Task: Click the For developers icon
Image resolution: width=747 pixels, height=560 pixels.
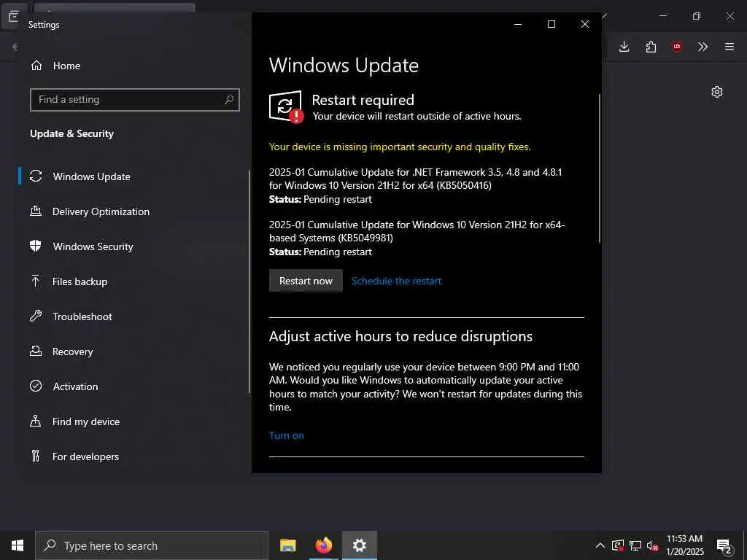Action: (36, 456)
